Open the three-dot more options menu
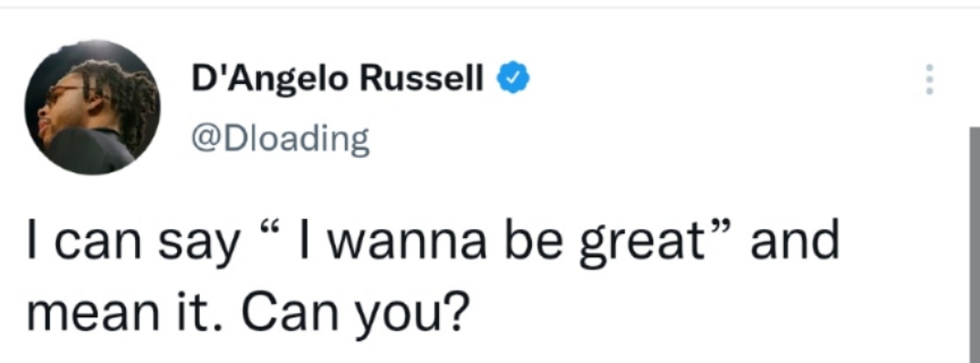 (930, 79)
